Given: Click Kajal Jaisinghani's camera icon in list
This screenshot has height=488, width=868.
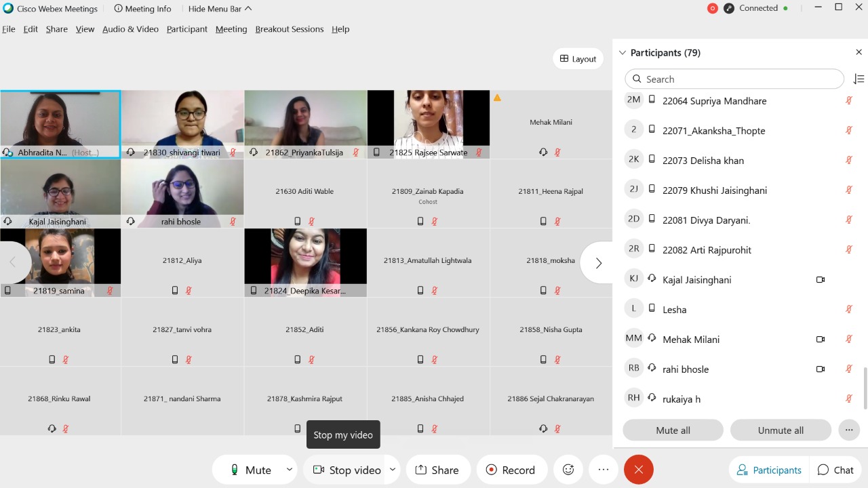Looking at the screenshot, I should coord(821,280).
